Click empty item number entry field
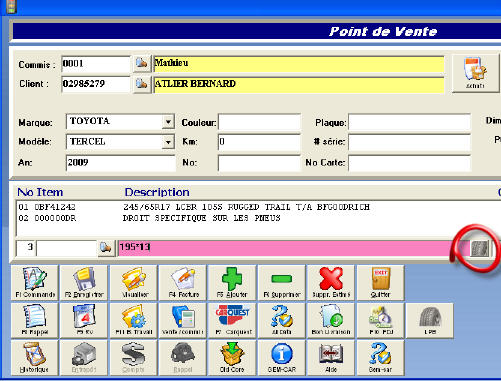The width and height of the screenshot is (501, 381). click(67, 248)
